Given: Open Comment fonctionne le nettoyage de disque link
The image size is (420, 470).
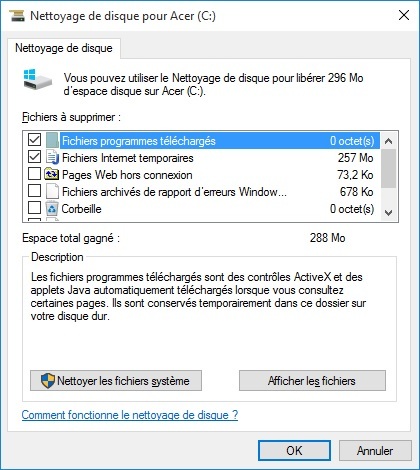Looking at the screenshot, I should coord(130,415).
